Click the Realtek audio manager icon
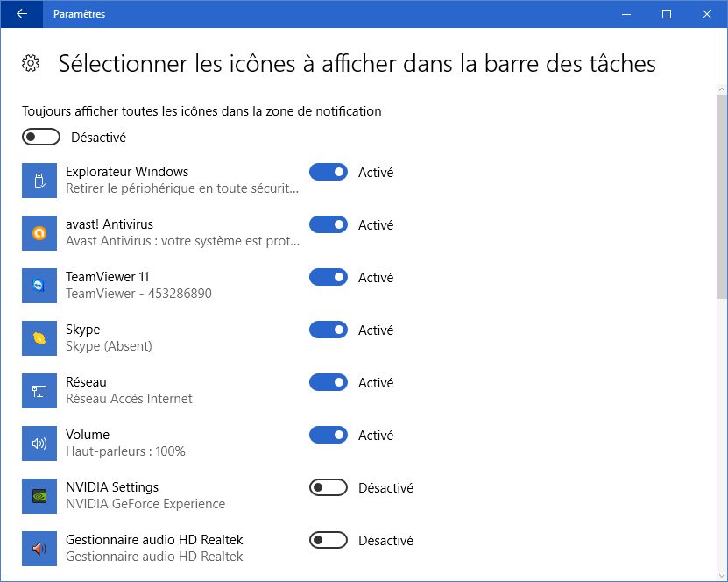The image size is (728, 582). pos(39,549)
